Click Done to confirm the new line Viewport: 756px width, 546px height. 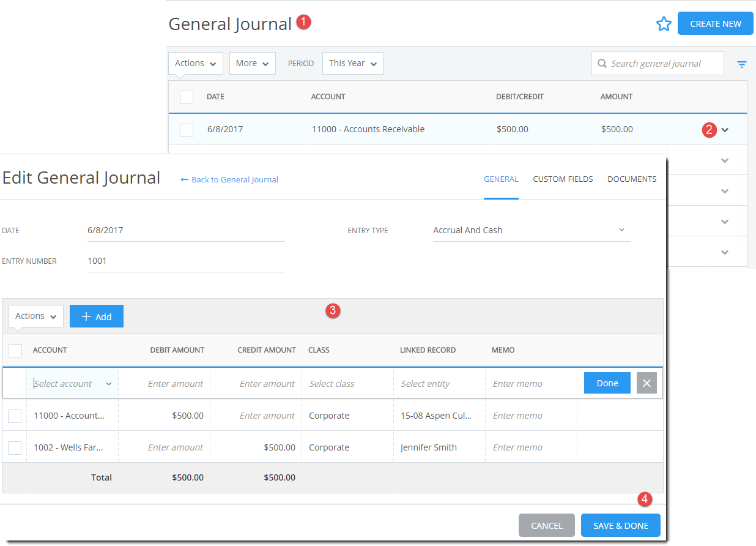click(607, 383)
